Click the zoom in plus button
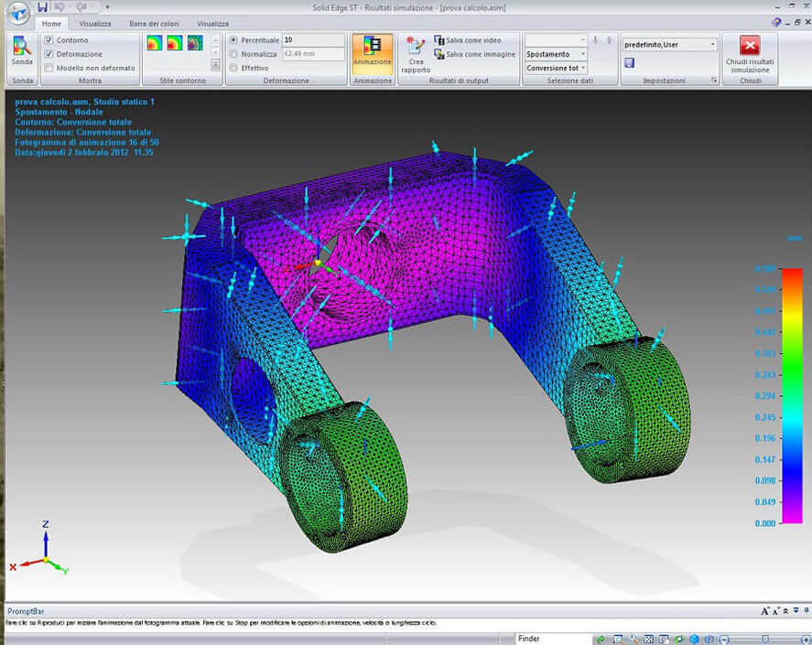This screenshot has width=812, height=645. [806, 640]
